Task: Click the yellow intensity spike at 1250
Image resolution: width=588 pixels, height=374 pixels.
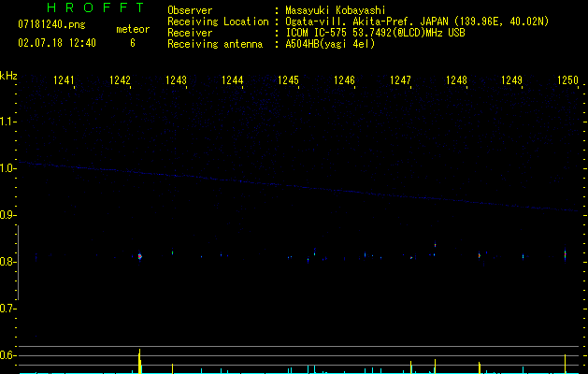Action: [x=566, y=364]
